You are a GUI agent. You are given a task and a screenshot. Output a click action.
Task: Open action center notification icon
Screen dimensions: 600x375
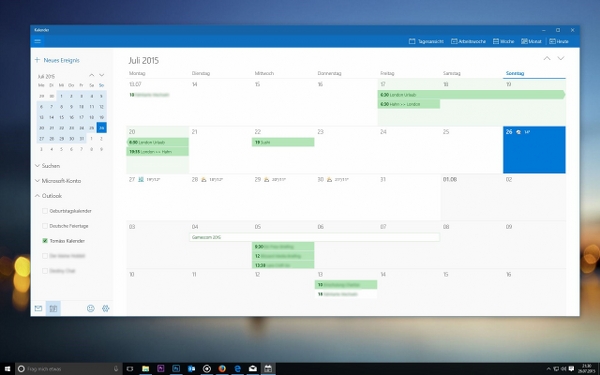click(572, 369)
